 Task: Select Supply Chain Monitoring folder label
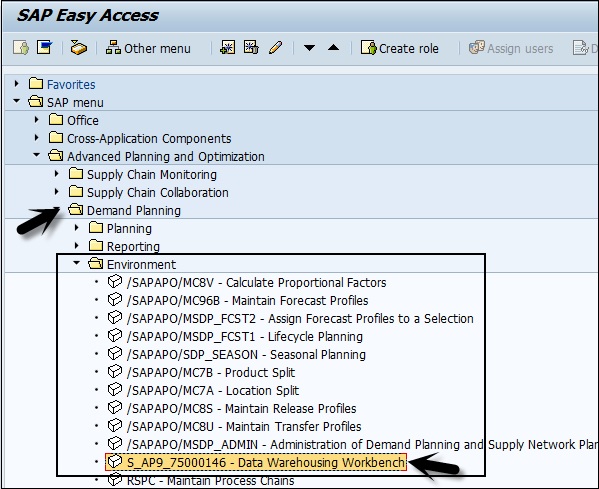[152, 175]
